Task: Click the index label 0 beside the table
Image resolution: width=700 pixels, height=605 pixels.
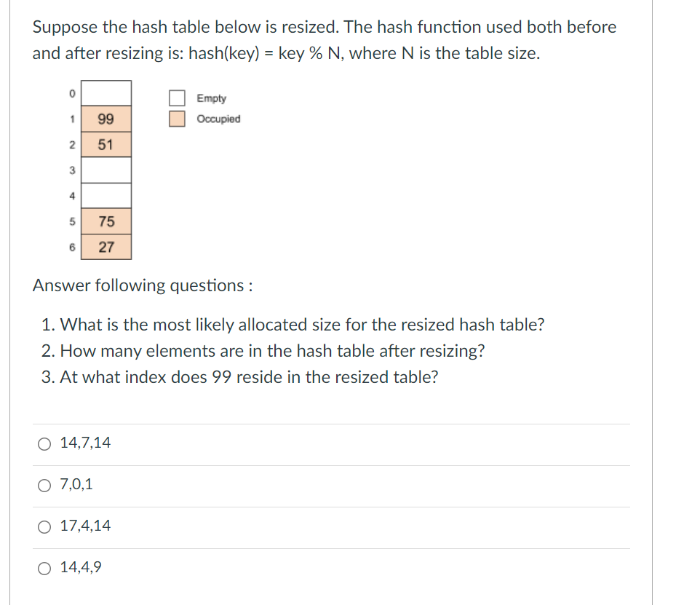Action: (x=71, y=92)
